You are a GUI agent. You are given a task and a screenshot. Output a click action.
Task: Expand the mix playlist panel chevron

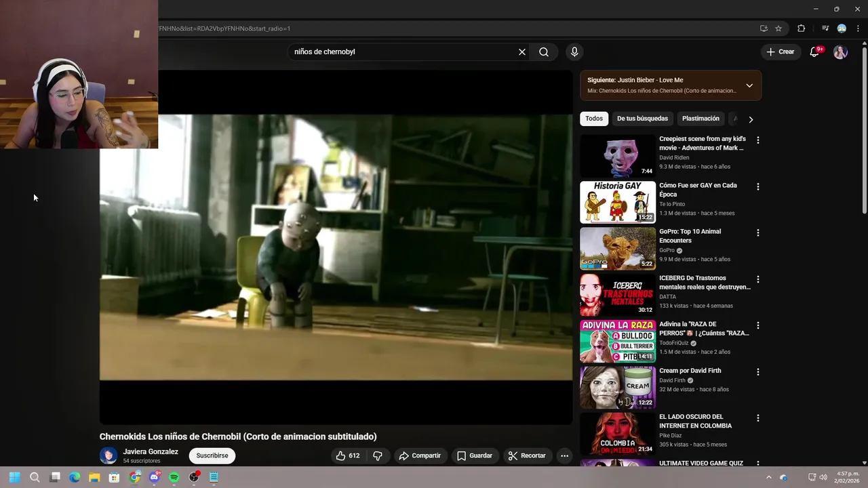pos(749,85)
